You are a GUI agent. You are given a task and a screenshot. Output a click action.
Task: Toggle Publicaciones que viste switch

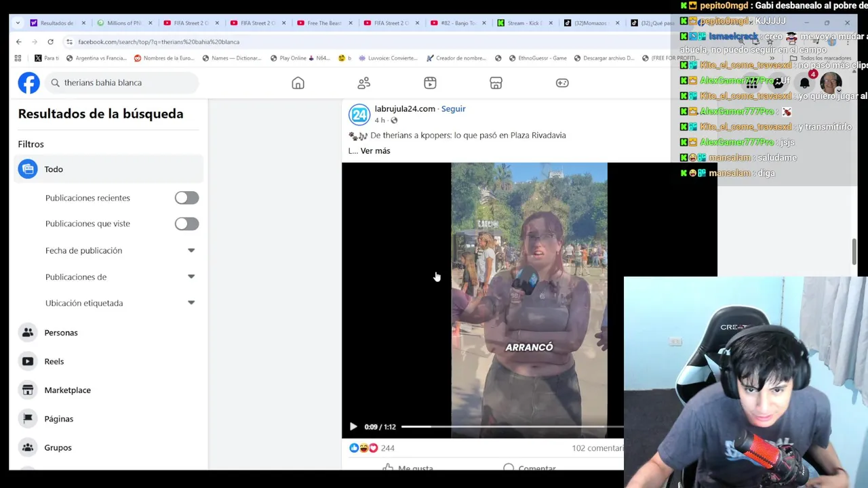(x=186, y=224)
